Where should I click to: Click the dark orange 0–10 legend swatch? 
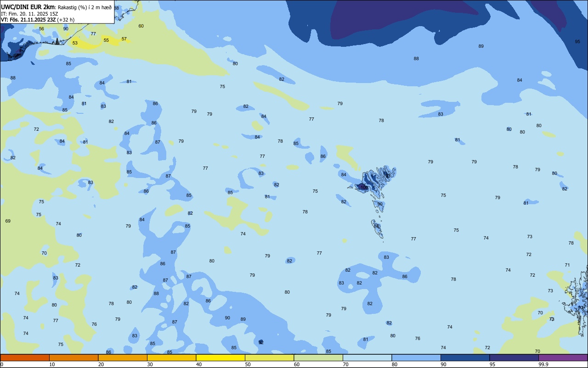[x=25, y=357]
